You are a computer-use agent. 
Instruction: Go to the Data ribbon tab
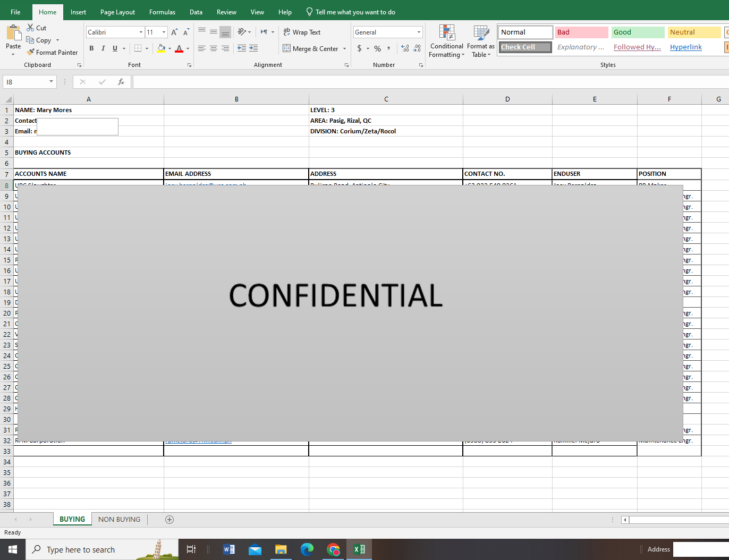click(196, 12)
